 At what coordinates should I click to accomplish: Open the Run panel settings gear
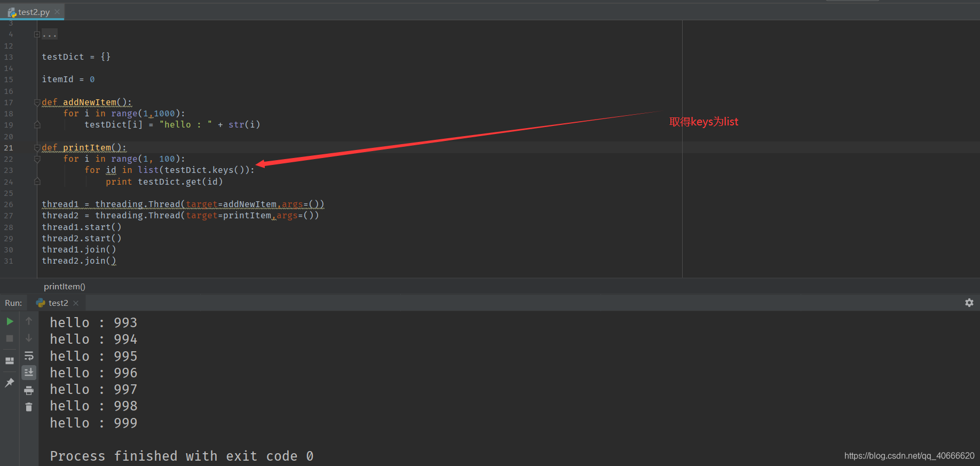point(969,303)
